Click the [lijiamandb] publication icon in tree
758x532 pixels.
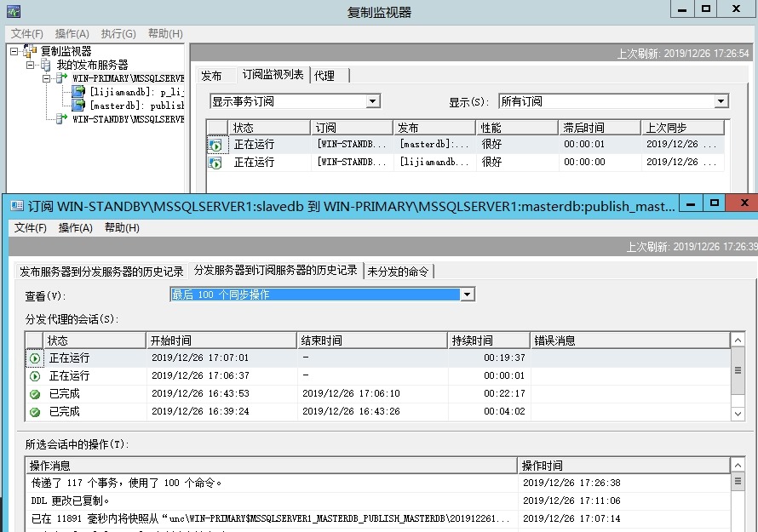[79, 92]
